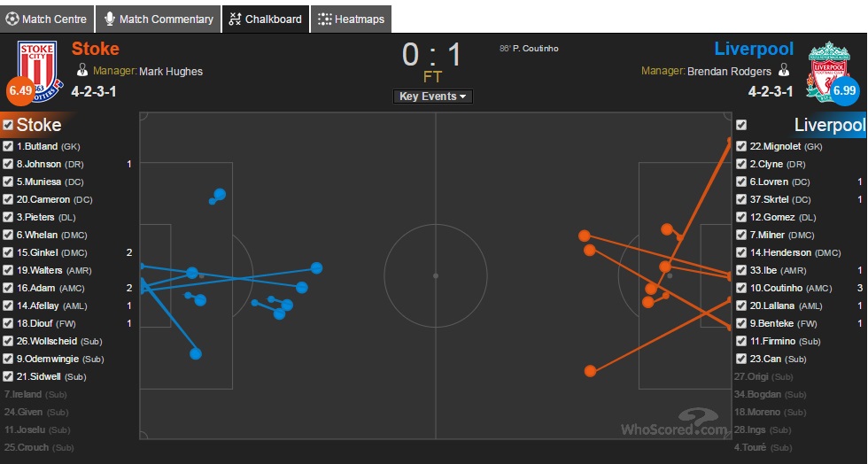Viewport: 868px width, 464px height.
Task: Click the Heatmaps tab icon
Action: pyautogui.click(x=325, y=19)
